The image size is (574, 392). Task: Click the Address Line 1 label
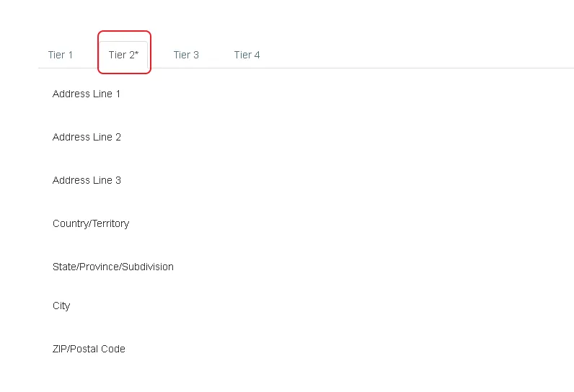tap(87, 94)
